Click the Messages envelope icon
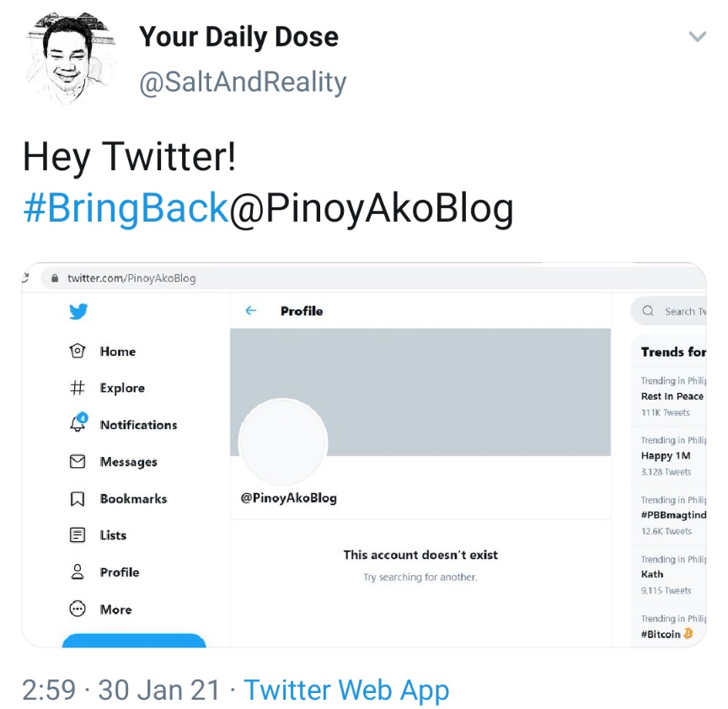Image resolution: width=728 pixels, height=709 pixels. [78, 461]
